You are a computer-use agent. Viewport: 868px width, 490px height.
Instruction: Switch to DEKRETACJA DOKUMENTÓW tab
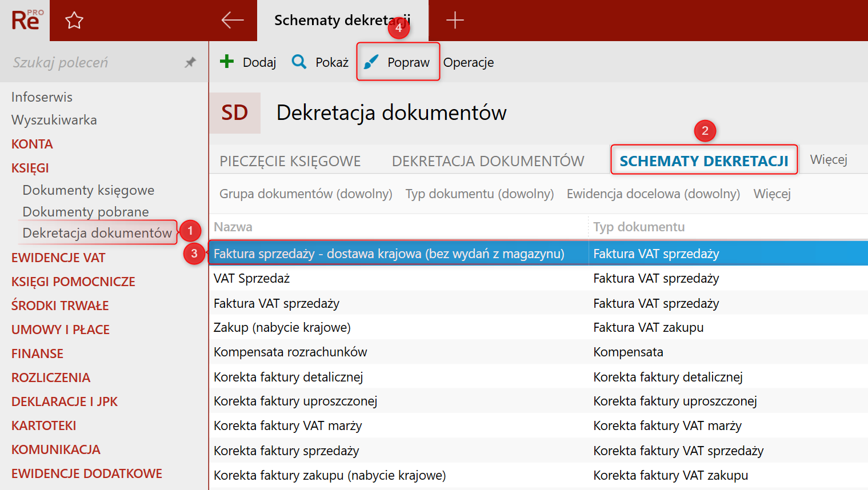pyautogui.click(x=488, y=161)
